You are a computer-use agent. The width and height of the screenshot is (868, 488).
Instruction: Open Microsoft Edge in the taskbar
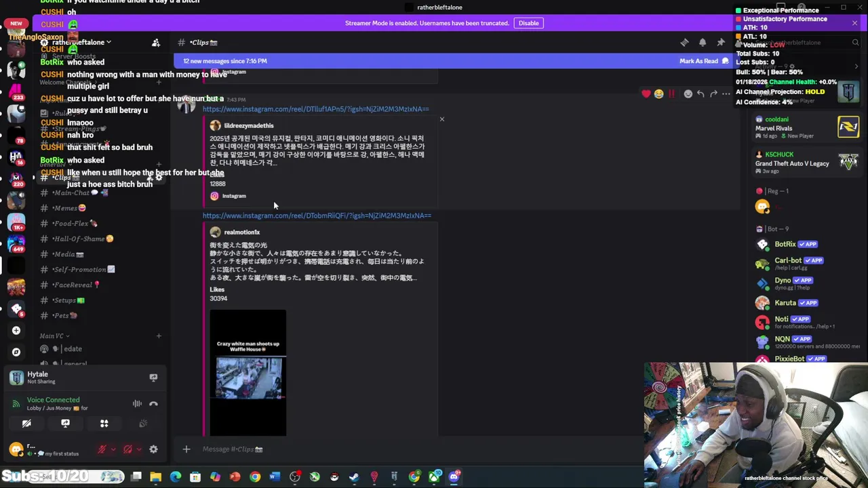tap(176, 476)
